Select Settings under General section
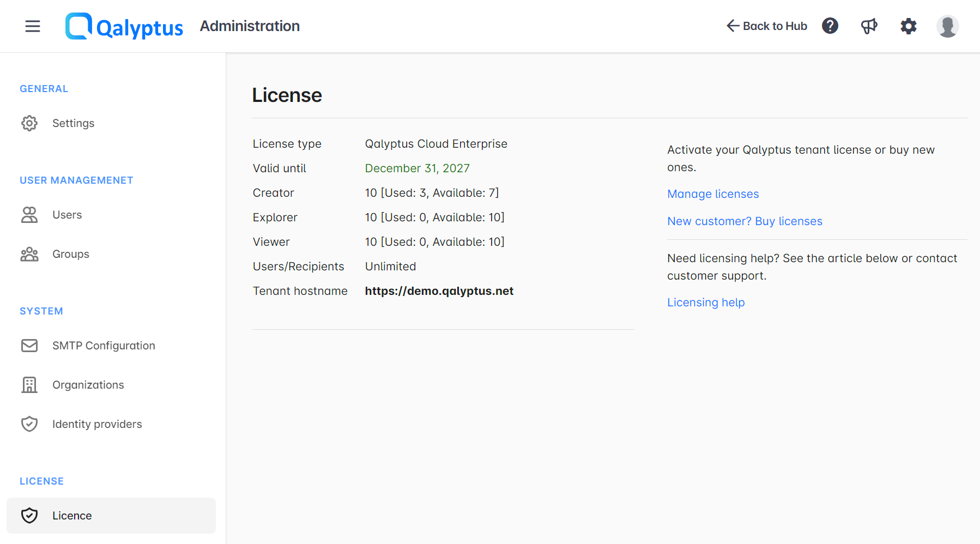Image resolution: width=980 pixels, height=544 pixels. [x=73, y=123]
